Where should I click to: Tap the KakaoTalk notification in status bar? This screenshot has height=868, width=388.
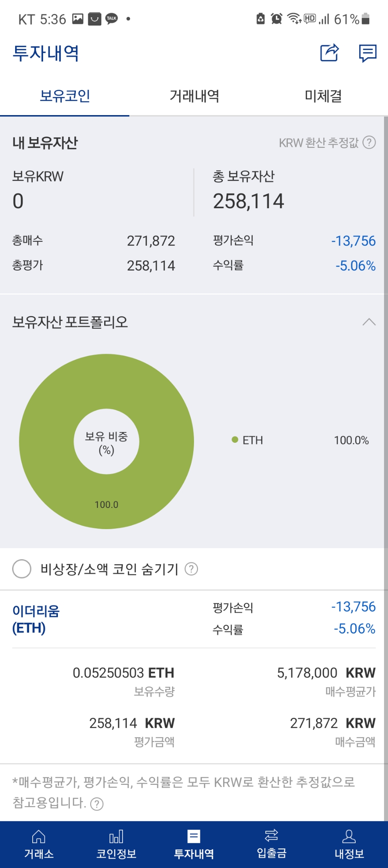(x=112, y=19)
